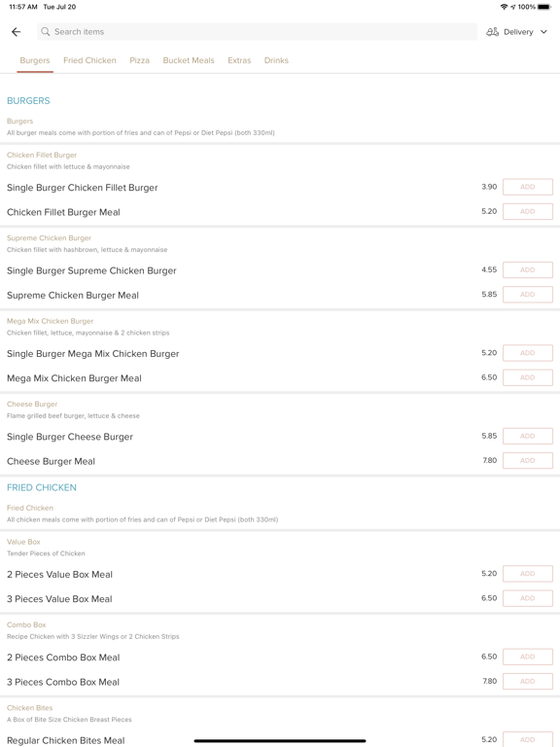Viewport: 560px width, 747px height.
Task: Add Single Burger Chicken Fillet Burger
Action: pos(528,187)
